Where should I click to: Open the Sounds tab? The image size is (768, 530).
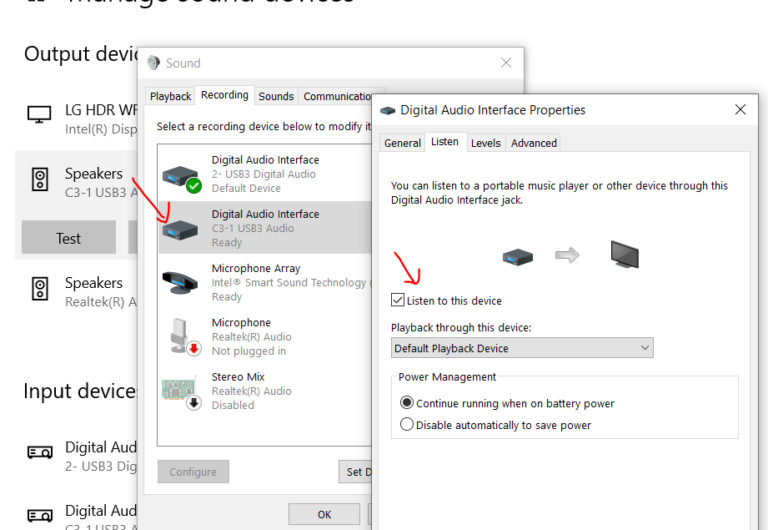tap(276, 96)
